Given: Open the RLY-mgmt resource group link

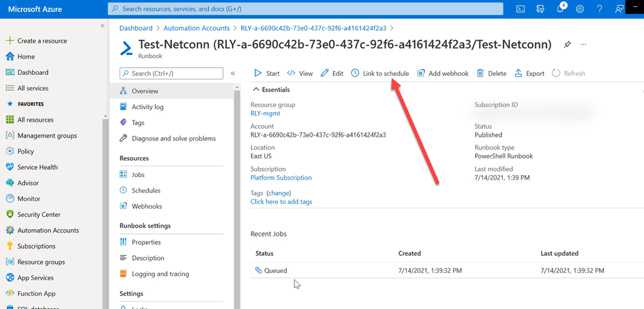Looking at the screenshot, I should (x=266, y=113).
